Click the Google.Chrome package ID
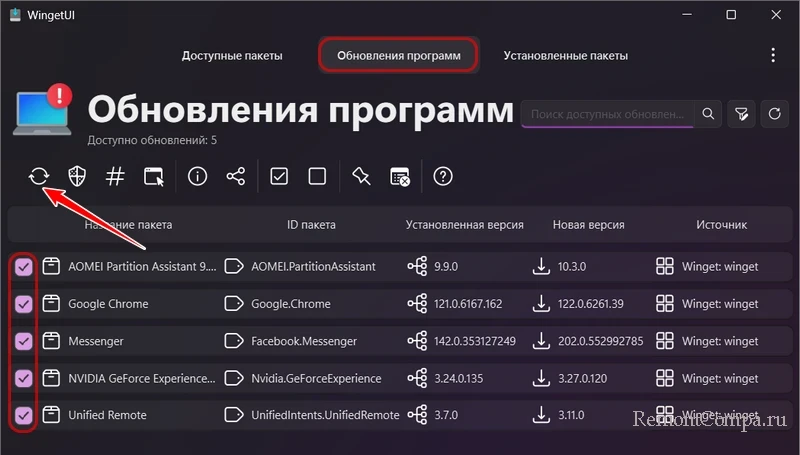Screen dimensions: 800x455 point(291,304)
